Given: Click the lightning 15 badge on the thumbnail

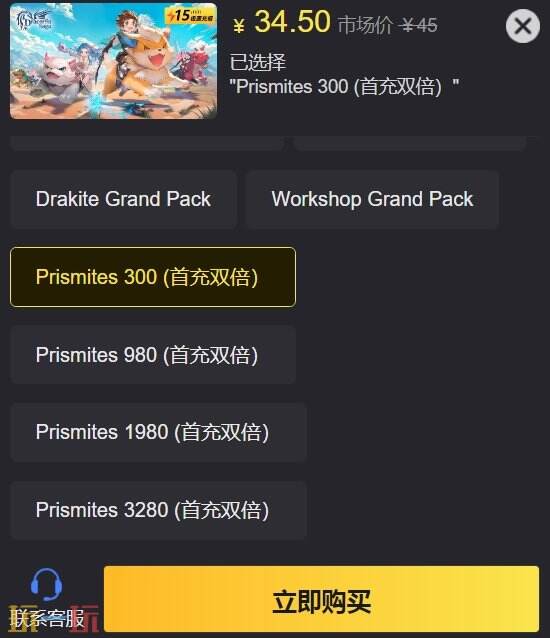Looking at the screenshot, I should click(x=190, y=16).
